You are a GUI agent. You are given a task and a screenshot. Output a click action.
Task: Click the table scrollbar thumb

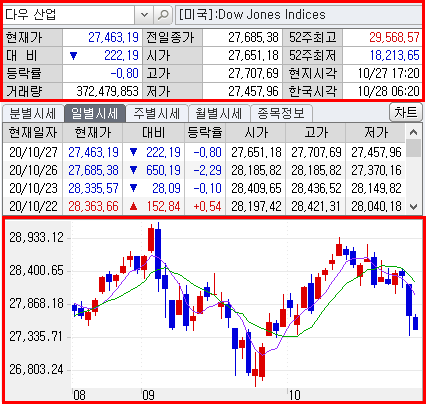pos(414,148)
